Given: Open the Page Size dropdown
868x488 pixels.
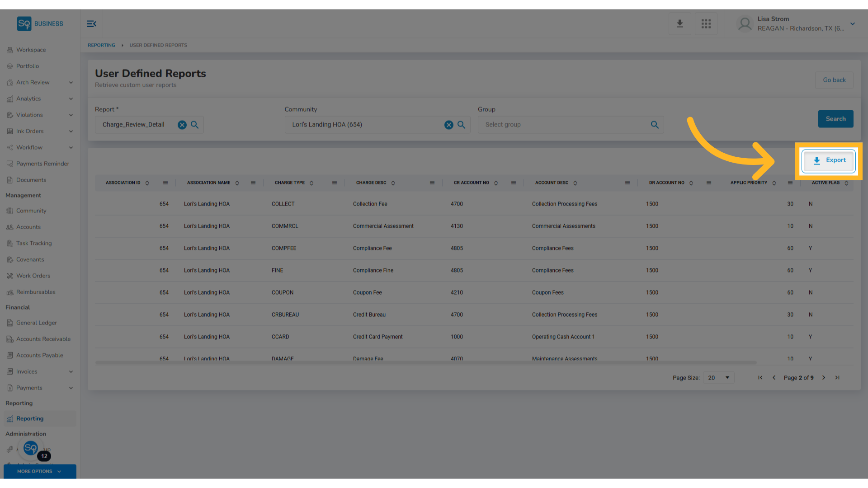Looking at the screenshot, I should click(x=719, y=378).
